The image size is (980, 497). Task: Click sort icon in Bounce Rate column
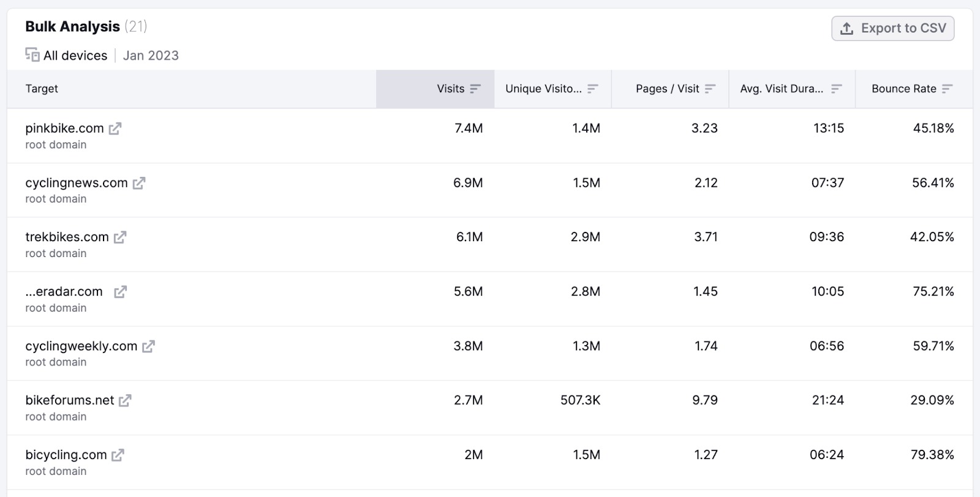947,89
